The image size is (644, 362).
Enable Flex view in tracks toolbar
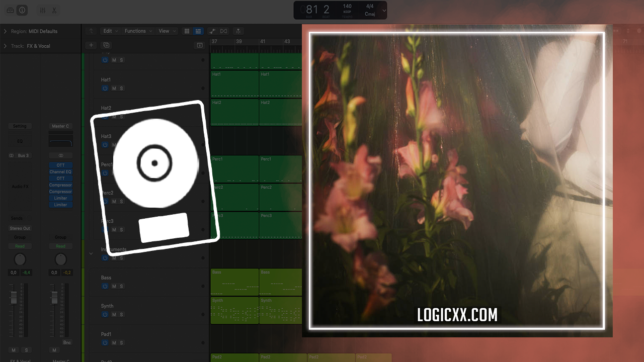(224, 31)
